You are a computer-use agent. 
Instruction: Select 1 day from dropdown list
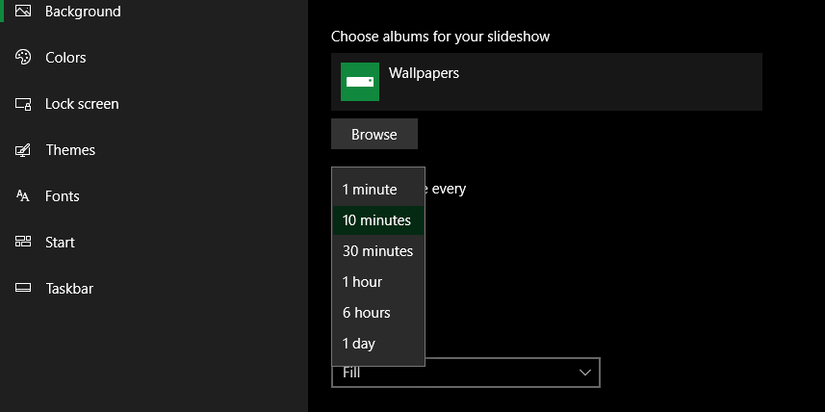pyautogui.click(x=378, y=344)
